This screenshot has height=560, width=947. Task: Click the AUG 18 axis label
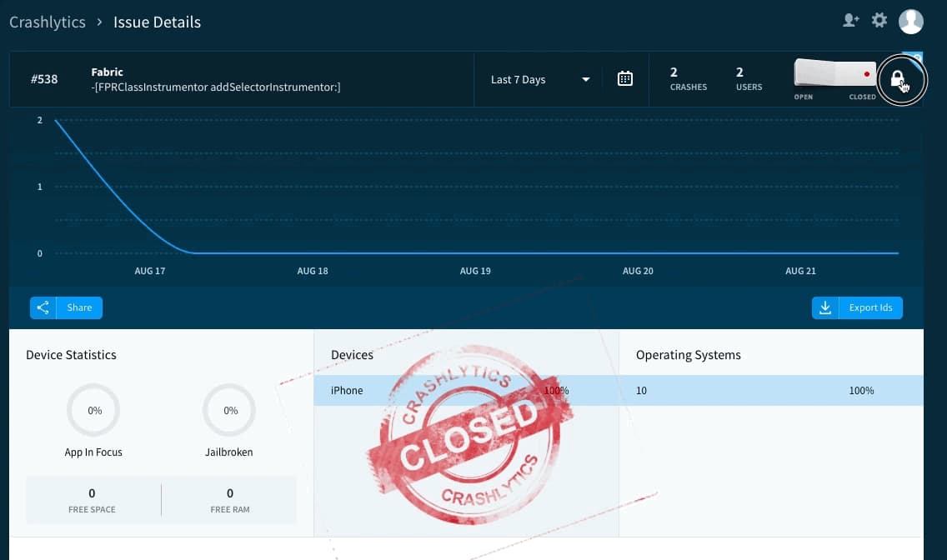pos(313,271)
